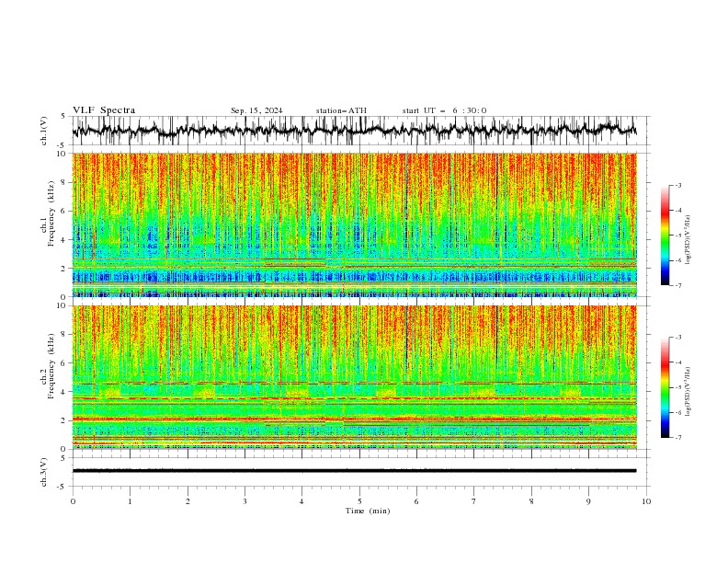This screenshot has width=728, height=563.
Task: Click the "Time (min)" axis label
Action: click(x=368, y=511)
